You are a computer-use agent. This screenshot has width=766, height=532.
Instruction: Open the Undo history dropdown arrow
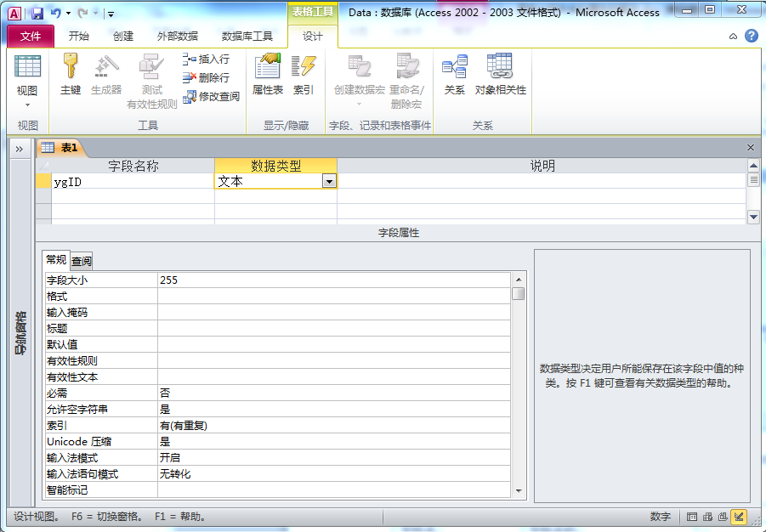pyautogui.click(x=68, y=14)
